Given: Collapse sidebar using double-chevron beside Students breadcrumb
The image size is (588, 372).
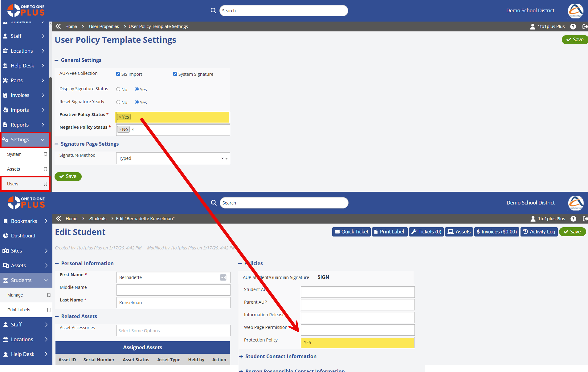Looking at the screenshot, I should [x=59, y=219].
